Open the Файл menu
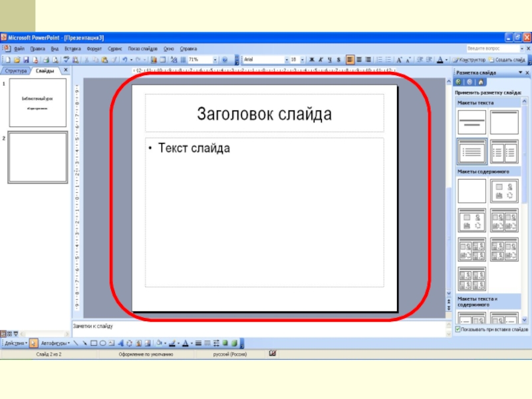The width and height of the screenshot is (532, 399). (x=19, y=49)
